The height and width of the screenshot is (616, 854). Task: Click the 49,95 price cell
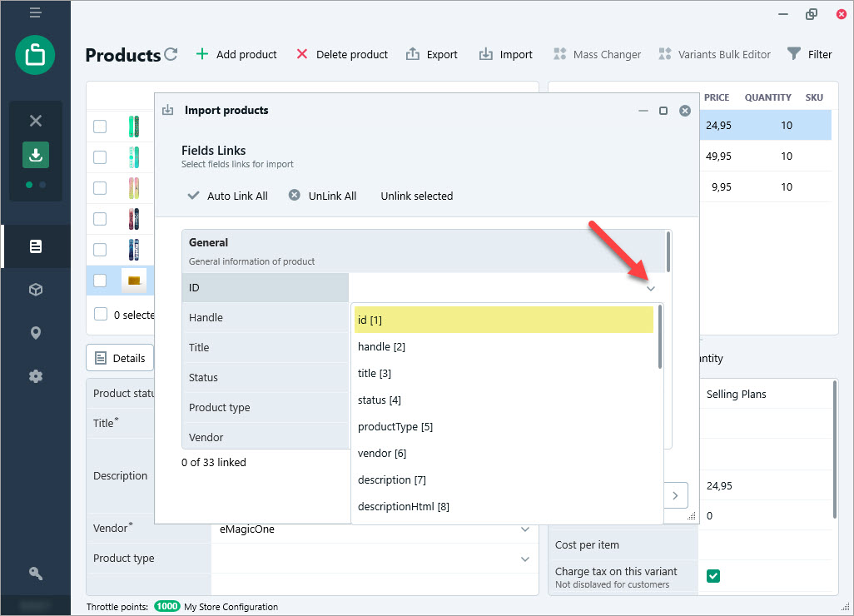[718, 156]
